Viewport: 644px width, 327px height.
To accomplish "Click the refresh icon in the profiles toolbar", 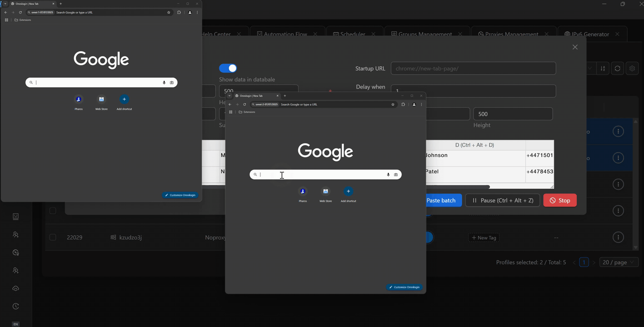I will (x=617, y=69).
